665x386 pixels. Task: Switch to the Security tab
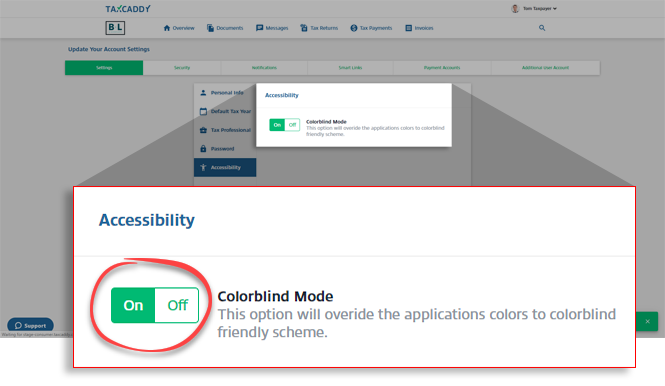pos(182,68)
